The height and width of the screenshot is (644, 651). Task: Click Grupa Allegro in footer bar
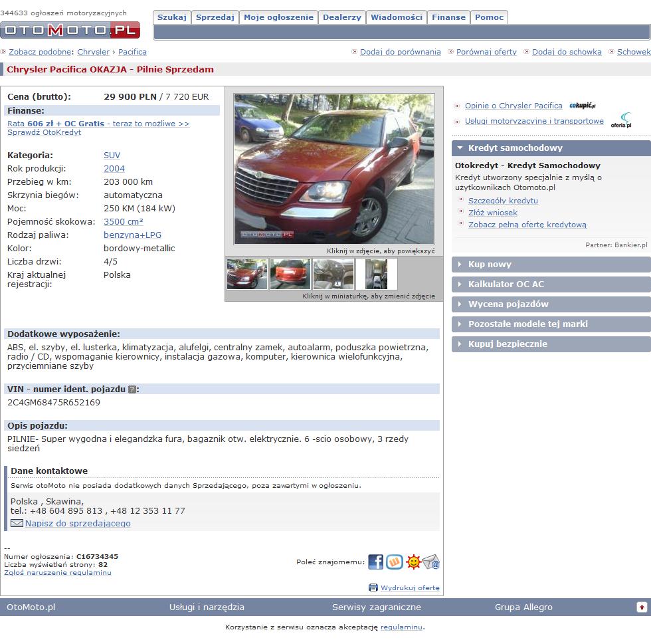(523, 607)
